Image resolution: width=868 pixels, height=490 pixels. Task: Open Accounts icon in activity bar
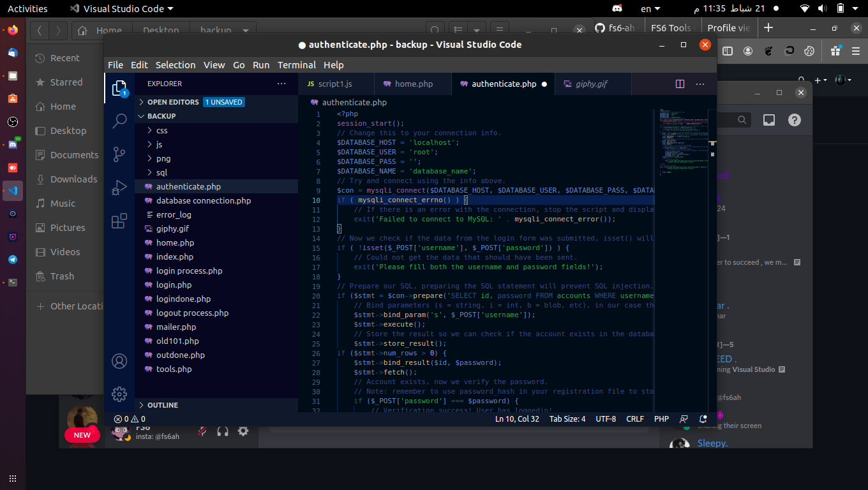(x=119, y=361)
